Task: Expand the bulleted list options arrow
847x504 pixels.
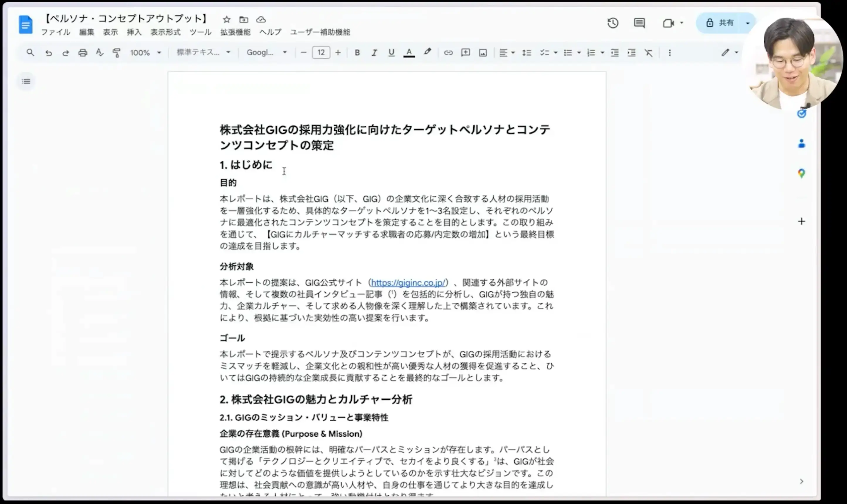Action: (579, 53)
